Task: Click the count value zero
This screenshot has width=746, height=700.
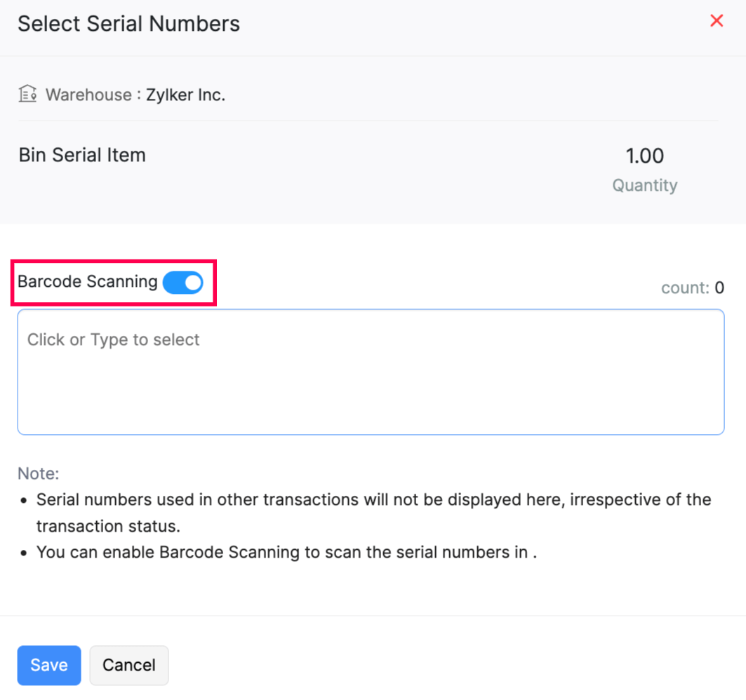Action: pos(719,288)
